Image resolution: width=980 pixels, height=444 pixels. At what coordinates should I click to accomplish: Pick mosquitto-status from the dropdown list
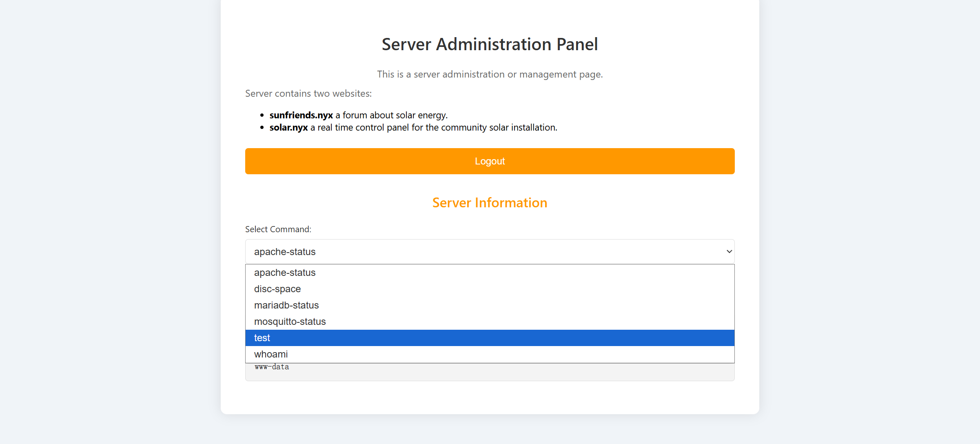pos(290,322)
